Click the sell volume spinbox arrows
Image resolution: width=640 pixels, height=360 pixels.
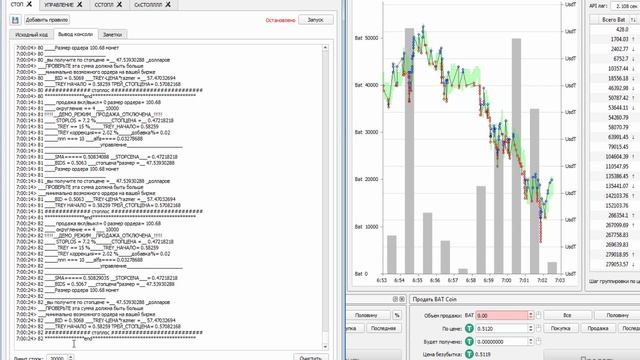coord(531,316)
